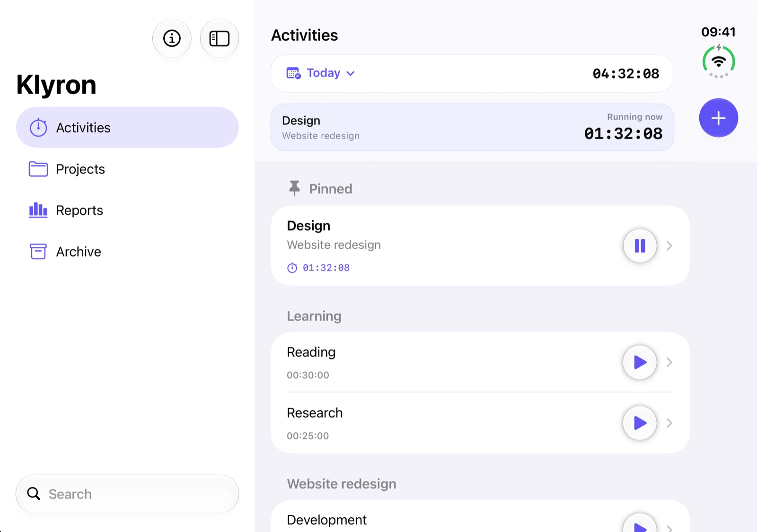
Task: Open the Today date dropdown
Action: tap(321, 73)
